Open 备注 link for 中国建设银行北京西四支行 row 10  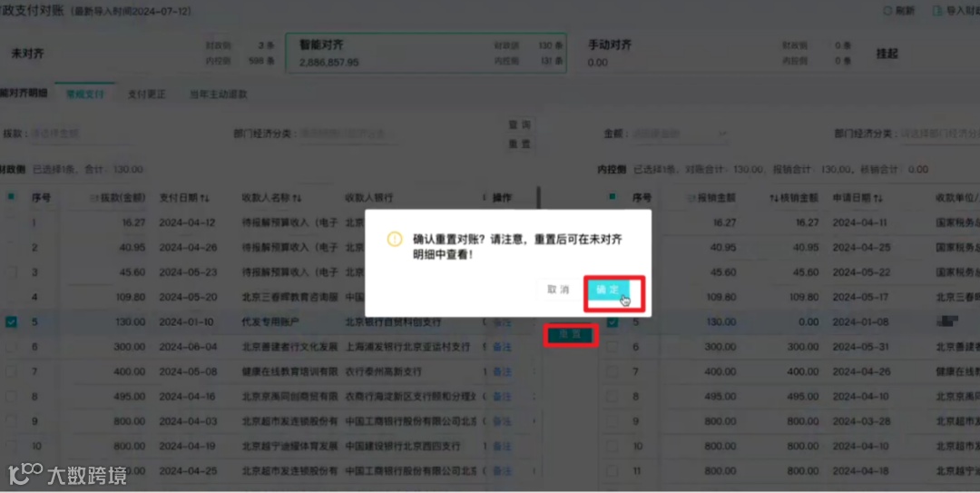pos(502,446)
